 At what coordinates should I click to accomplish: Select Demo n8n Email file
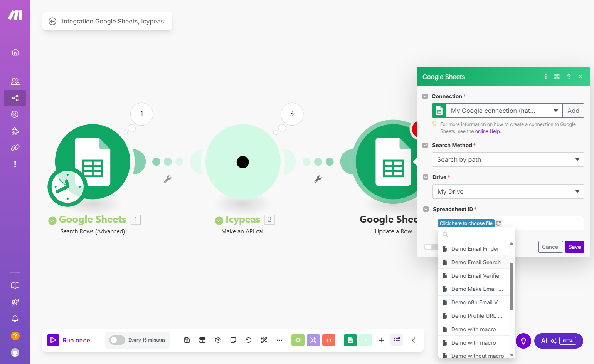pyautogui.click(x=474, y=302)
